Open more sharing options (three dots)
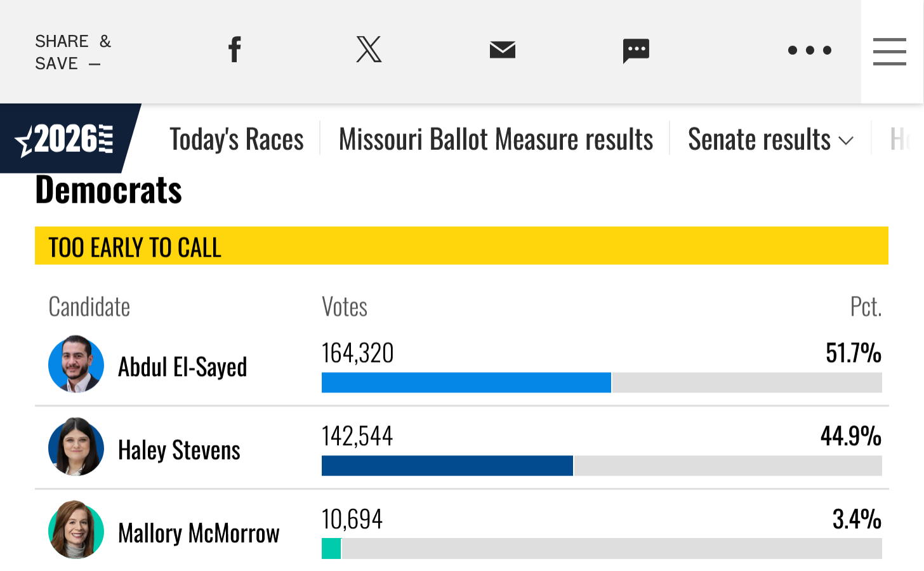 [809, 50]
